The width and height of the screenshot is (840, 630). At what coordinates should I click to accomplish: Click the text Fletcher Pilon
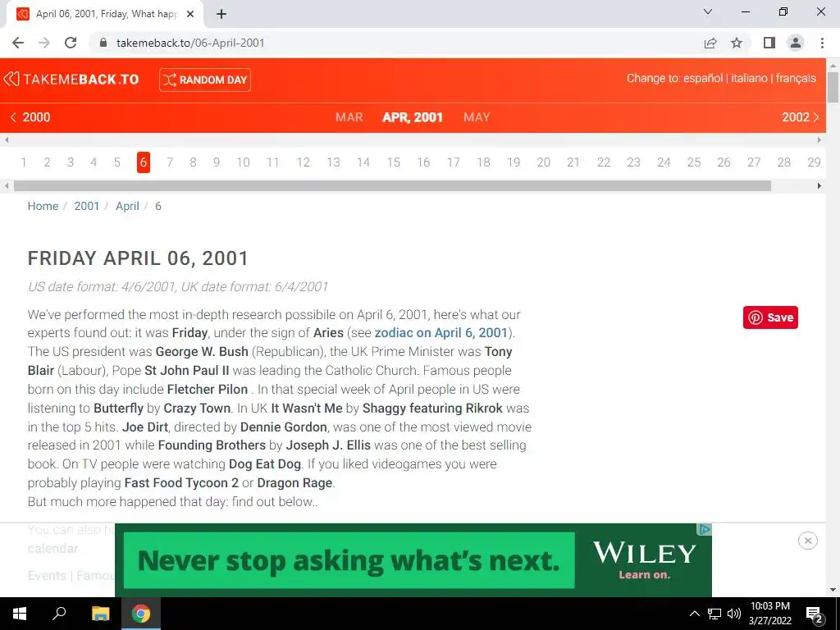(208, 390)
